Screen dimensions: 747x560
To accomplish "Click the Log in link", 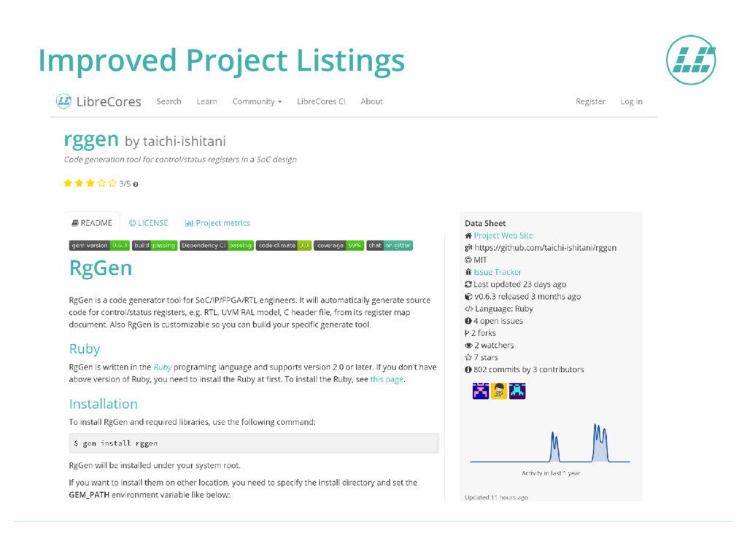I will click(x=631, y=101).
